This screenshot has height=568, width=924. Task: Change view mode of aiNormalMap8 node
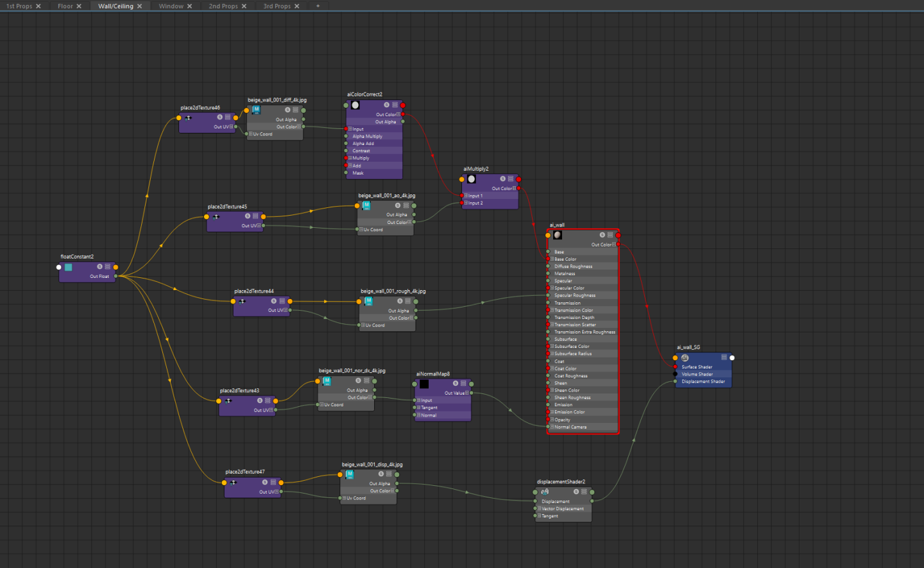pyautogui.click(x=463, y=383)
